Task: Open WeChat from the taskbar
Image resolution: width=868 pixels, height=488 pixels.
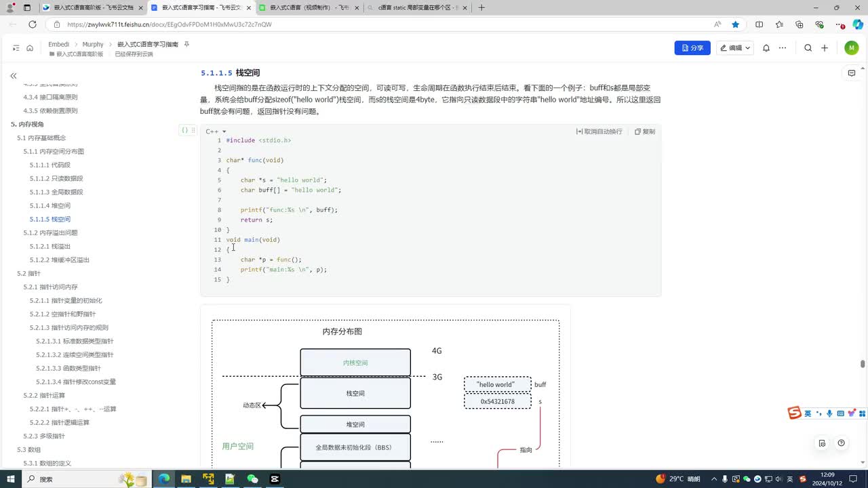Action: pos(252,479)
